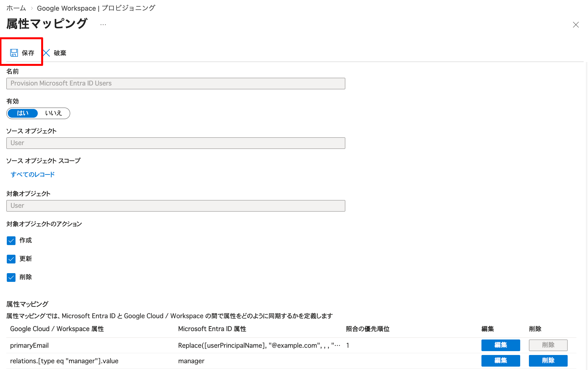Uncheck the 削除 checkbox
The image size is (588, 370).
click(11, 277)
